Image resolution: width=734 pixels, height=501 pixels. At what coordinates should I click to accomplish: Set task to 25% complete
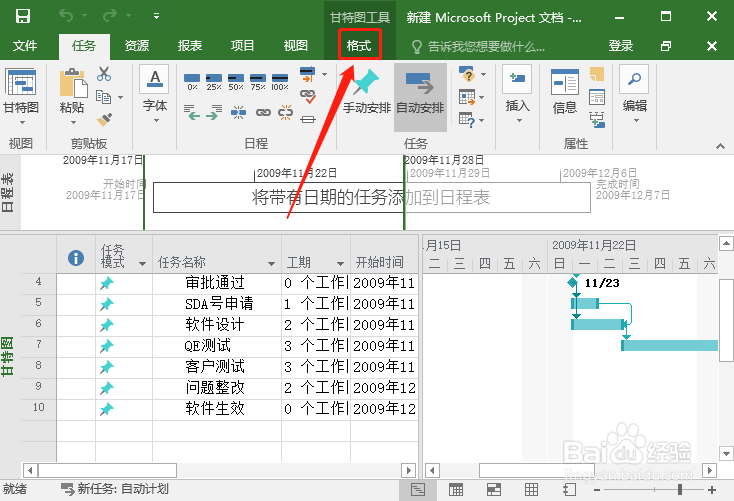[214, 82]
